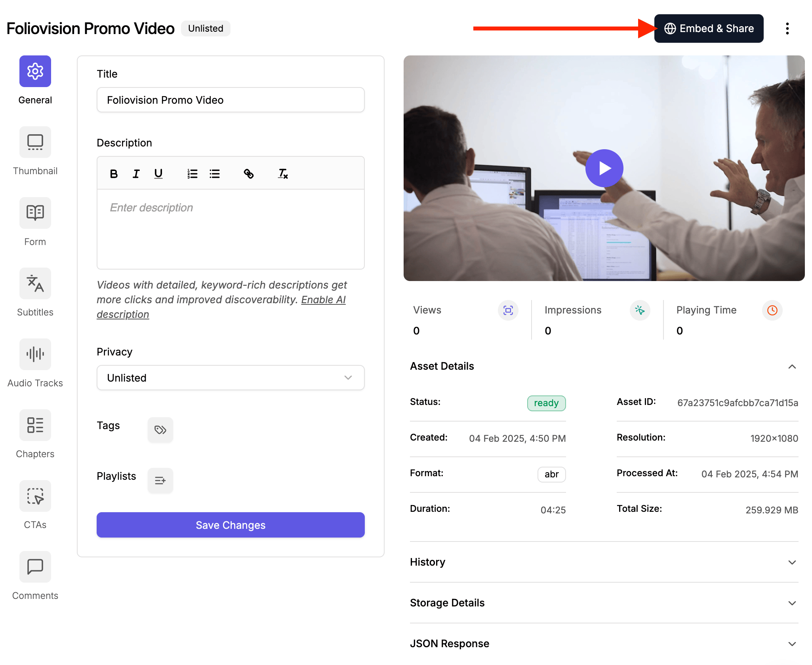The height and width of the screenshot is (665, 812).
Task: Toggle bold formatting in description
Action: (114, 174)
